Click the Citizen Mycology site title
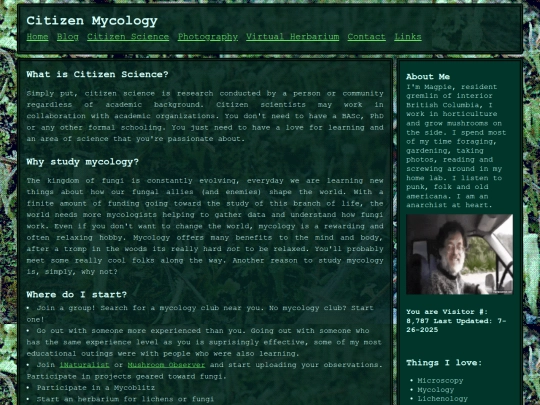 (92, 21)
